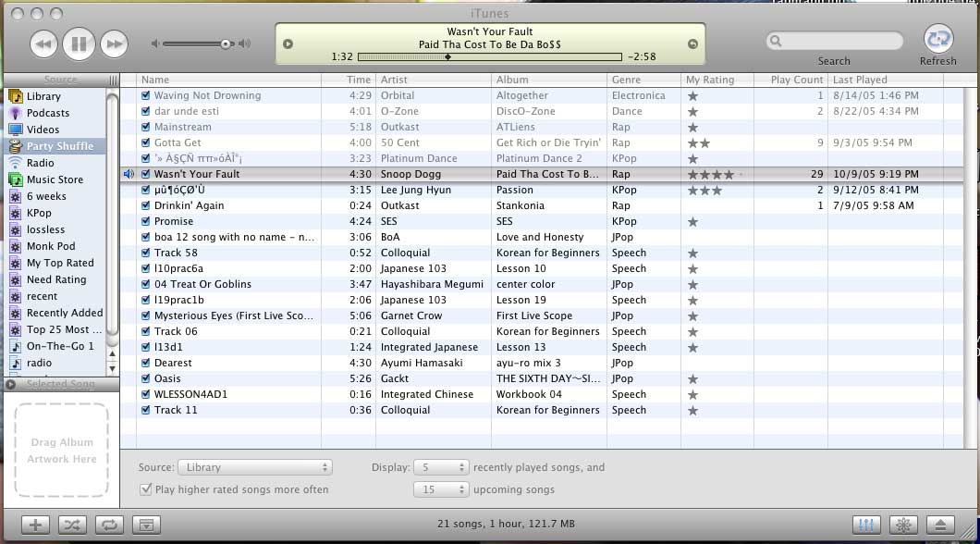Open upcoming songs count dropdown
The width and height of the screenshot is (980, 544).
coord(441,489)
